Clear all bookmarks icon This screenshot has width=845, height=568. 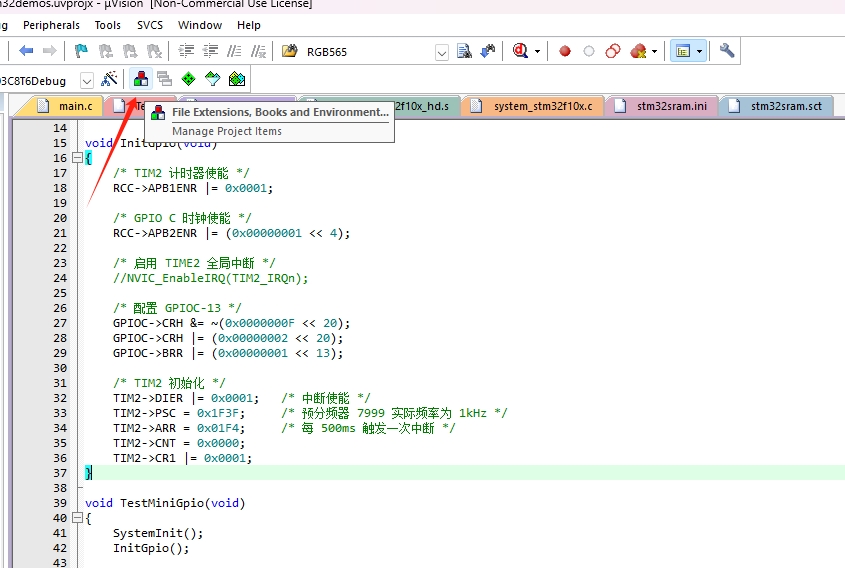point(154,51)
